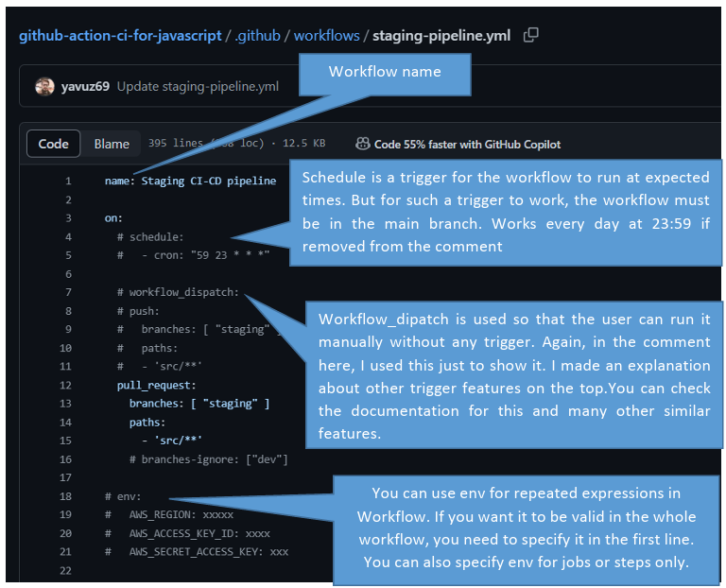726x588 pixels.
Task: Select line number 7
Action: click(68, 292)
